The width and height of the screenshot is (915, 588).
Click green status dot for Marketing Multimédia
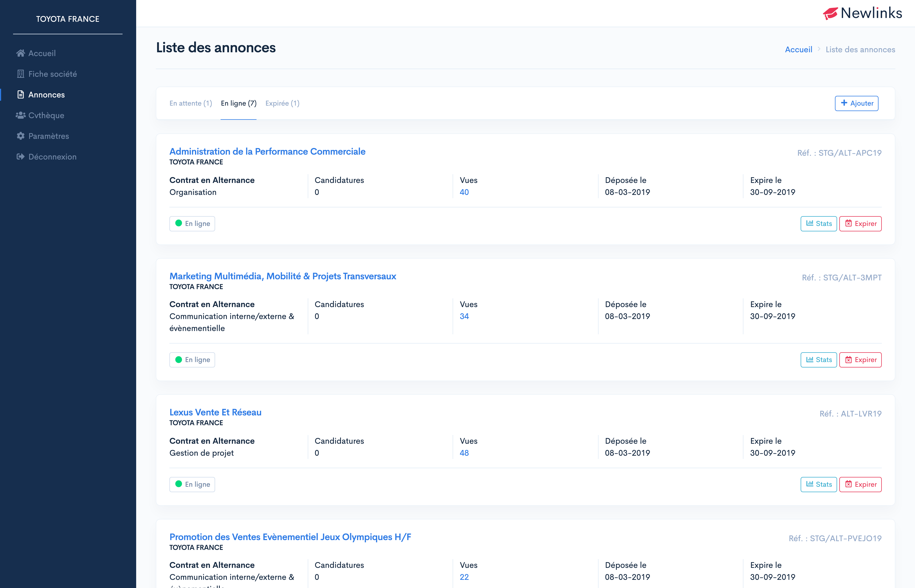pyautogui.click(x=178, y=359)
